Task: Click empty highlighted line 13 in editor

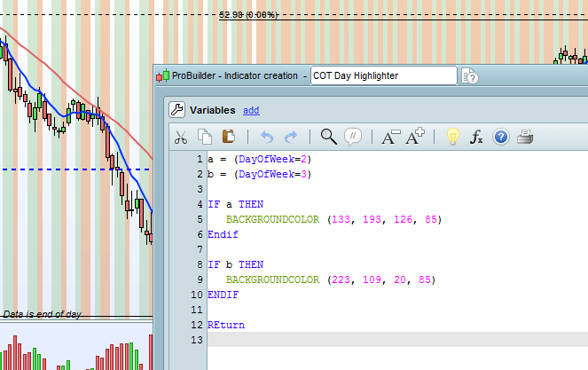Action: pyautogui.click(x=397, y=340)
